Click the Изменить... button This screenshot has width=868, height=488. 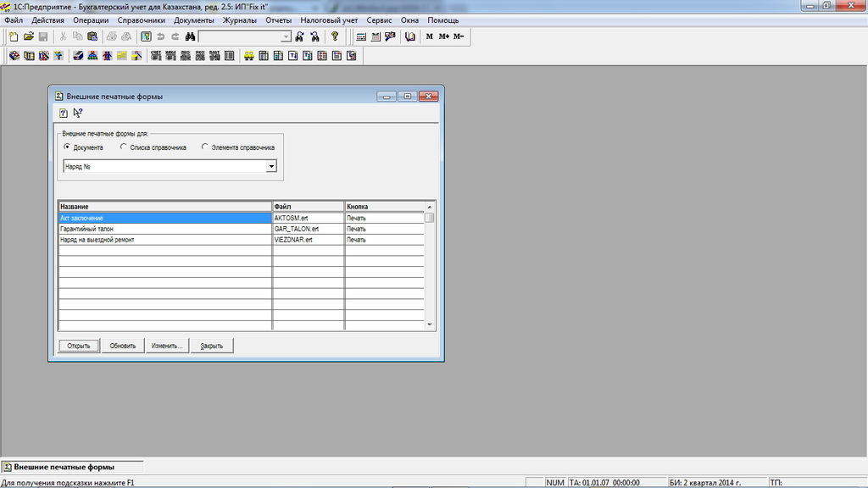click(x=167, y=346)
